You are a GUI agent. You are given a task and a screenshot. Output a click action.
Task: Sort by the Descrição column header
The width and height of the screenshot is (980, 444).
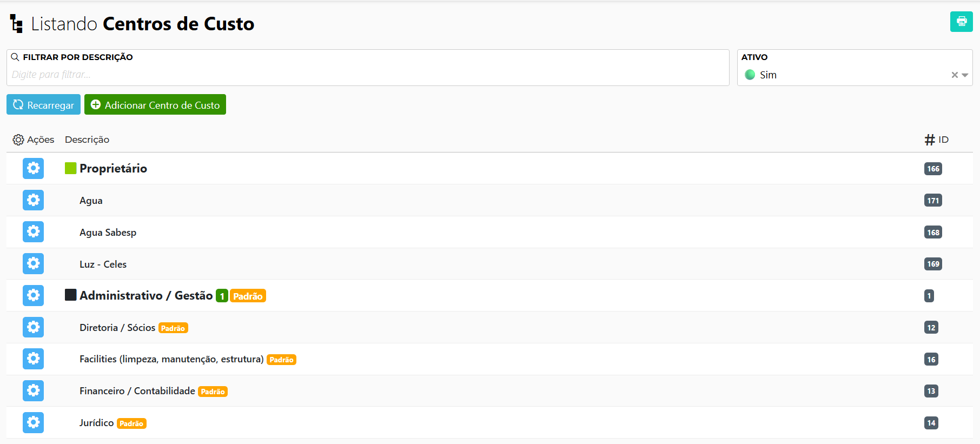pyautogui.click(x=87, y=140)
